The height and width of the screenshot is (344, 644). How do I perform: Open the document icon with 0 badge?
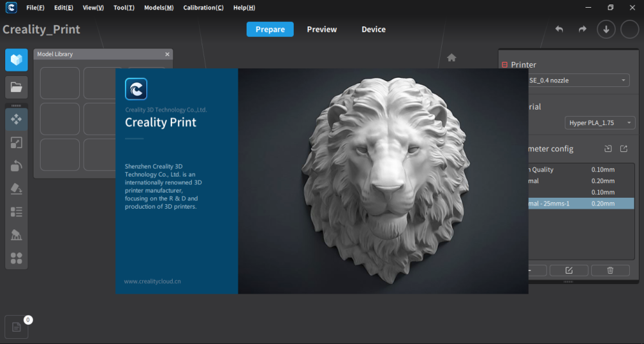17,327
